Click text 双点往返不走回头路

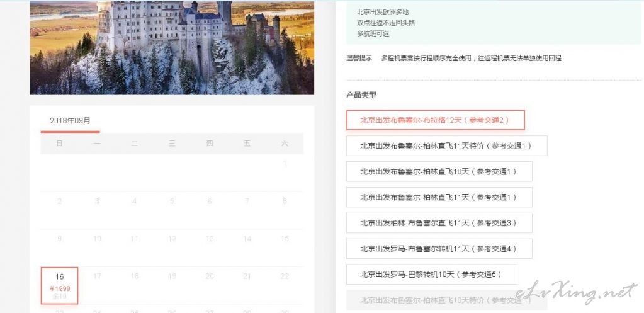pyautogui.click(x=386, y=23)
